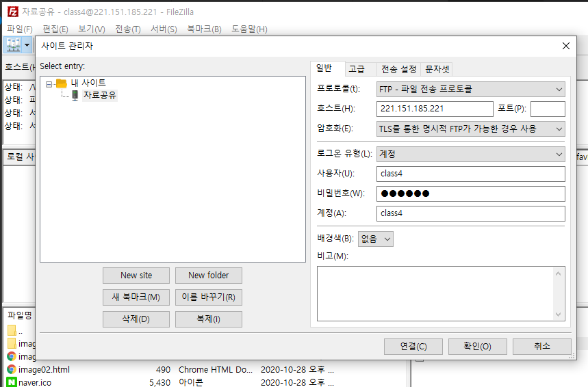Screen dimensions: 588x387
Task: Click the New folder button
Action: click(209, 276)
